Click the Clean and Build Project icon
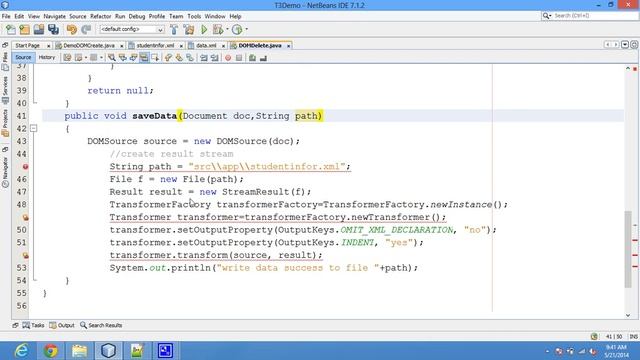The image size is (640, 360). pos(189,29)
